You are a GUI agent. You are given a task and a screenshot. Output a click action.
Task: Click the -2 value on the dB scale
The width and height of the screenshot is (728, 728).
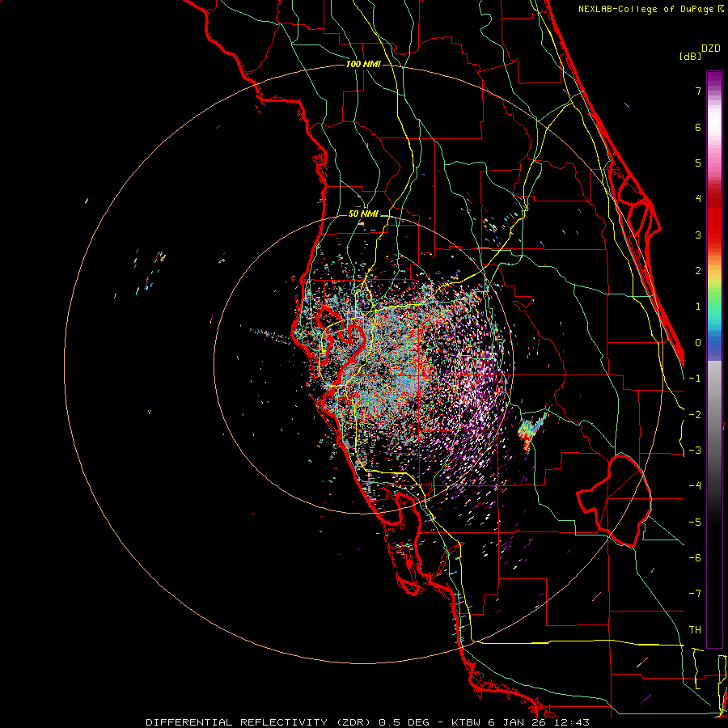(x=695, y=415)
